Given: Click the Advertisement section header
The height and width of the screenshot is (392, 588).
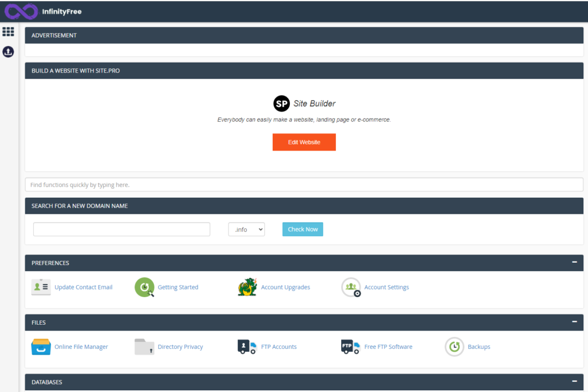Looking at the screenshot, I should pyautogui.click(x=304, y=35).
